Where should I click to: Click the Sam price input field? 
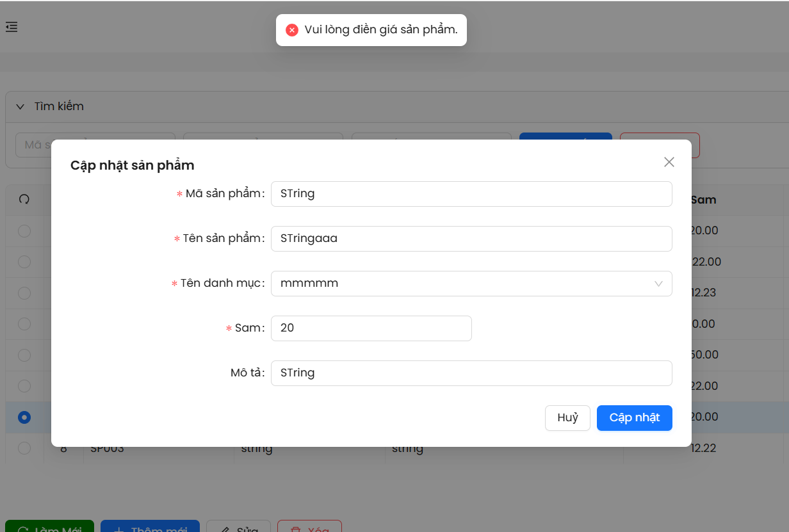(371, 328)
